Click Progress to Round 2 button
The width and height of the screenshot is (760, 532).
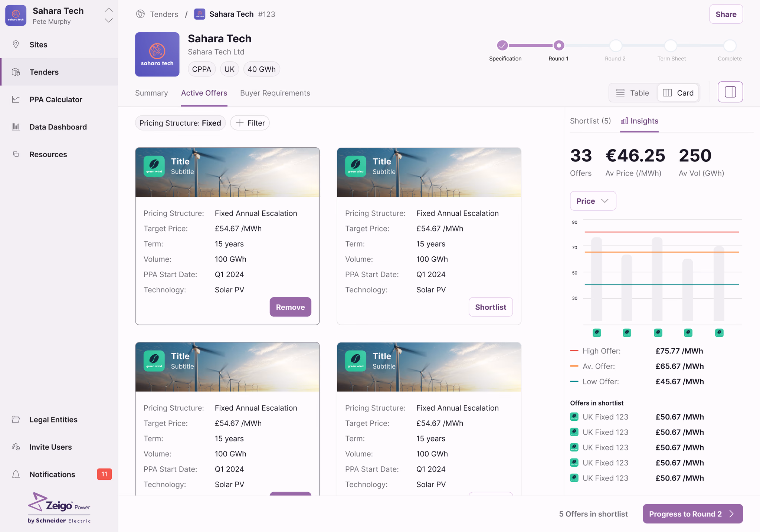point(692,514)
